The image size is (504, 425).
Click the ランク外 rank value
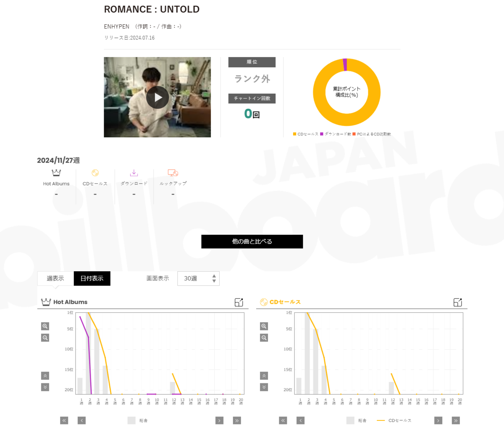[252, 79]
